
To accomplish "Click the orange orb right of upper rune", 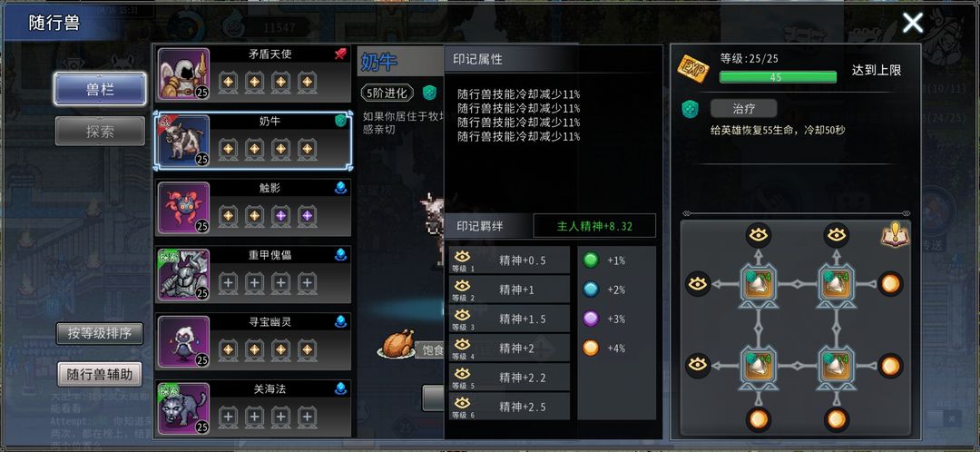I will (890, 284).
